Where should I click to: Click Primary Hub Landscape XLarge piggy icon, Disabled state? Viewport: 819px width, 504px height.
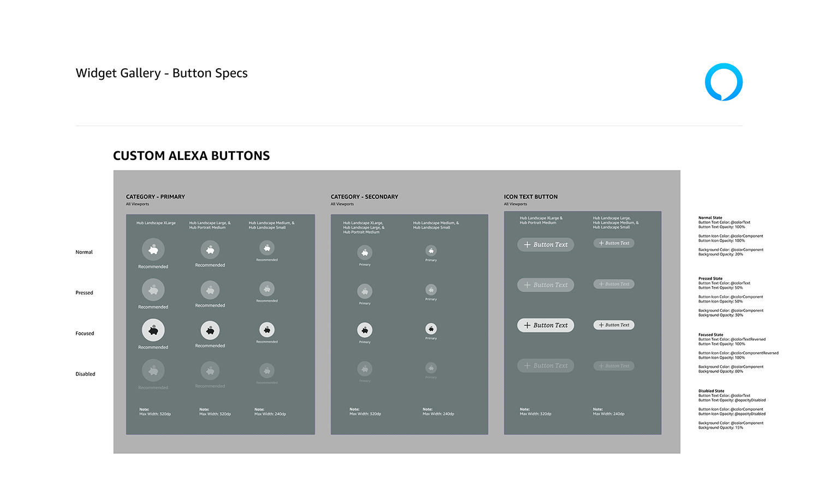[x=153, y=371]
